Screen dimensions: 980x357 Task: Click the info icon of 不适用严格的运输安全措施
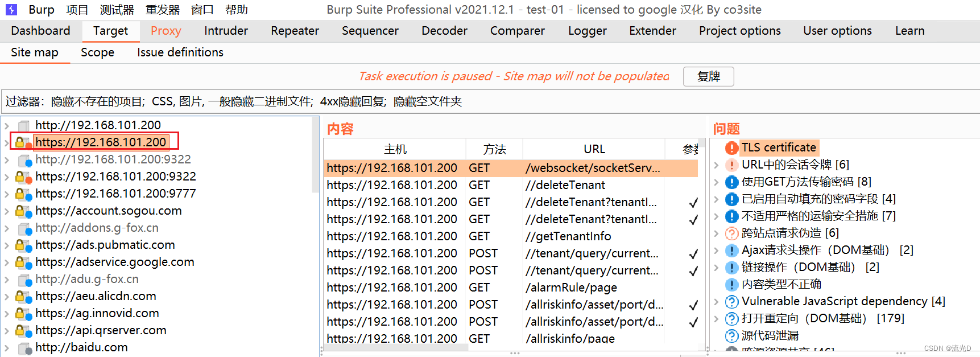(x=731, y=216)
